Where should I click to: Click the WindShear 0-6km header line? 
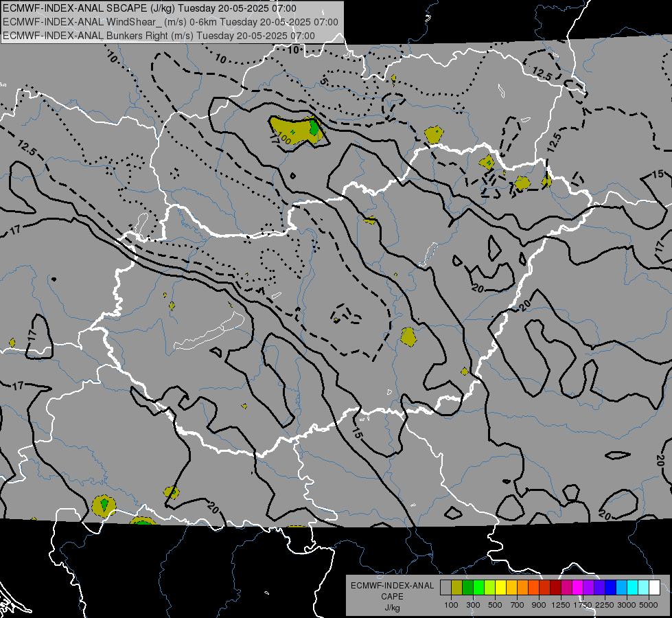coord(170,22)
